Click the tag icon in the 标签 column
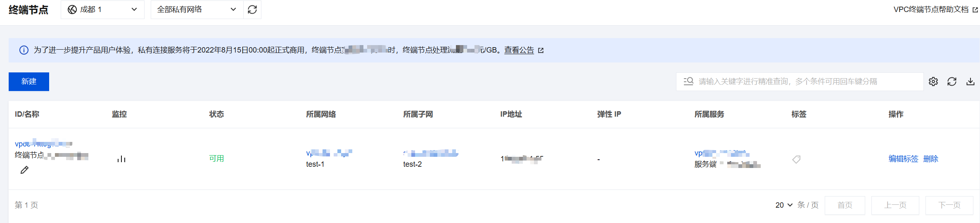 click(x=797, y=159)
